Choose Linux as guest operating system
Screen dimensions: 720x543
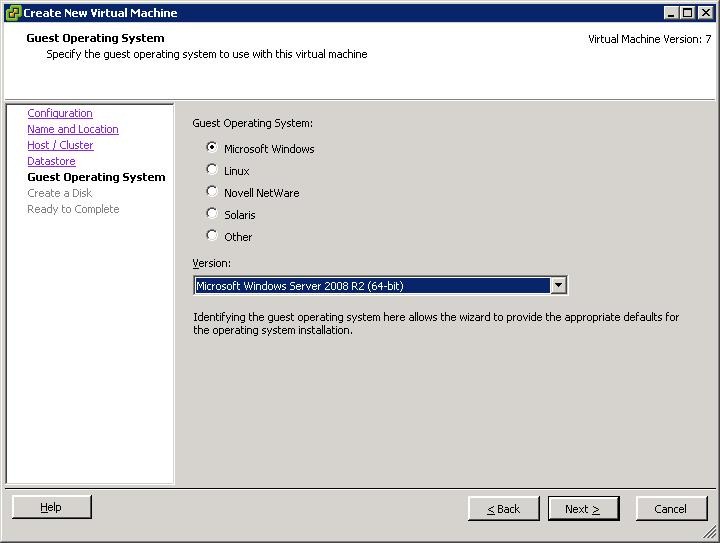pos(212,170)
